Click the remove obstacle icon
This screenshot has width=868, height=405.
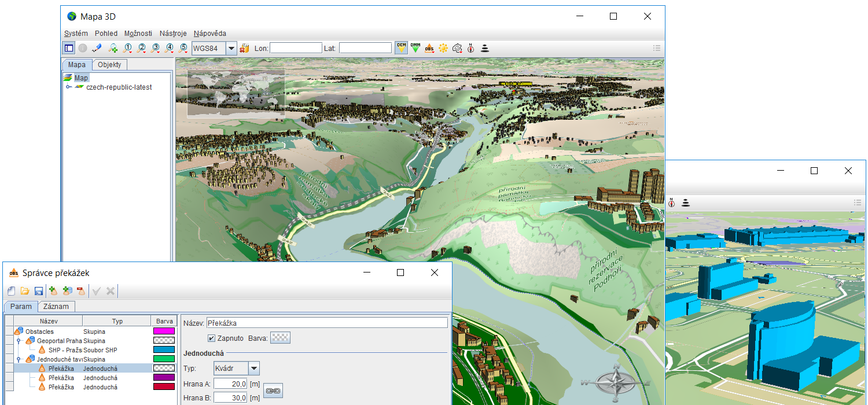coord(81,291)
